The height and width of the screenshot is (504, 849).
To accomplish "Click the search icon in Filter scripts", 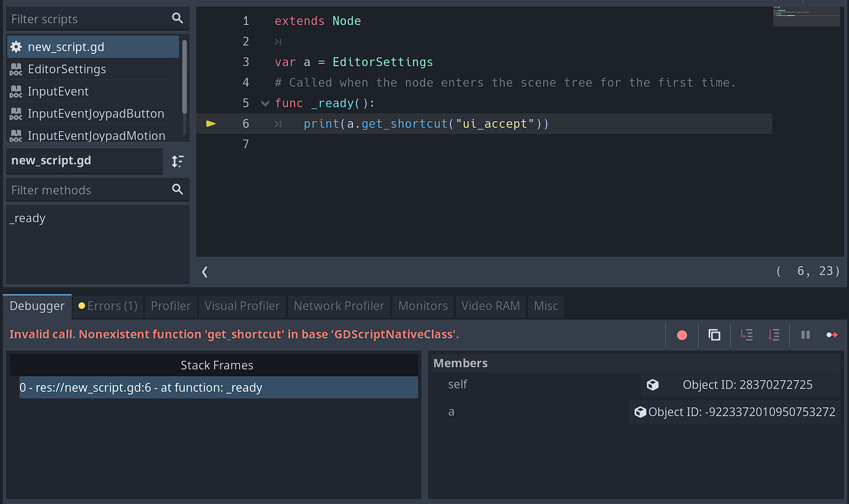I will click(x=177, y=18).
